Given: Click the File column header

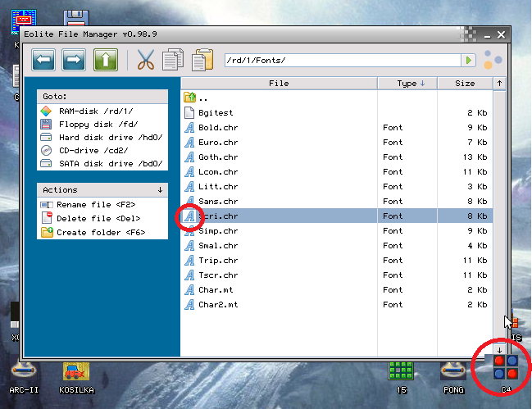Looking at the screenshot, I should (279, 83).
